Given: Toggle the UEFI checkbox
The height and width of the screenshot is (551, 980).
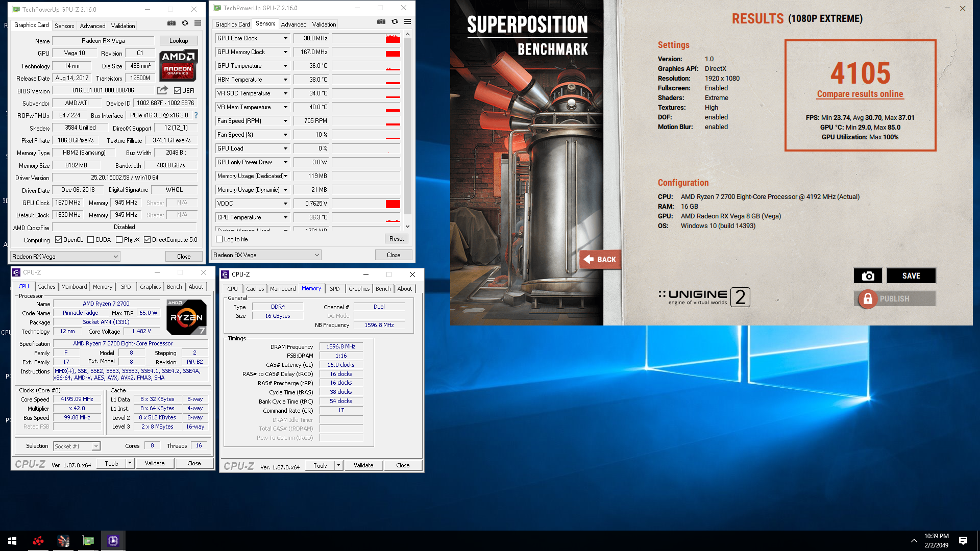Looking at the screenshot, I should click(x=177, y=91).
